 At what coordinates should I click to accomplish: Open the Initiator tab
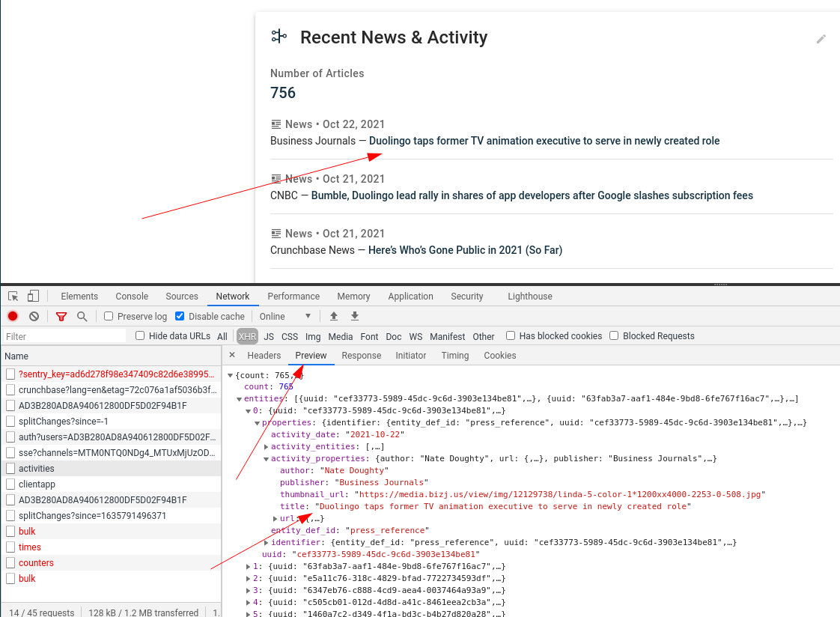(411, 355)
